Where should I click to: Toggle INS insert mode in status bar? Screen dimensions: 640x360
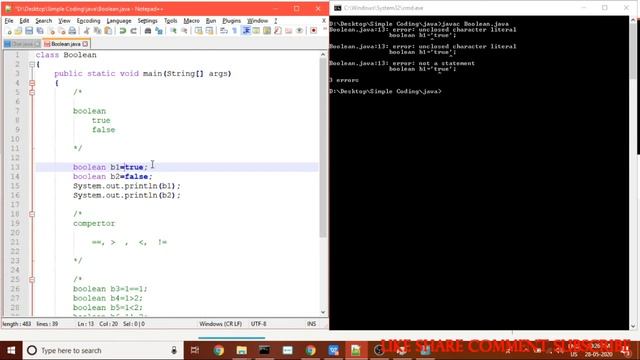(311, 324)
